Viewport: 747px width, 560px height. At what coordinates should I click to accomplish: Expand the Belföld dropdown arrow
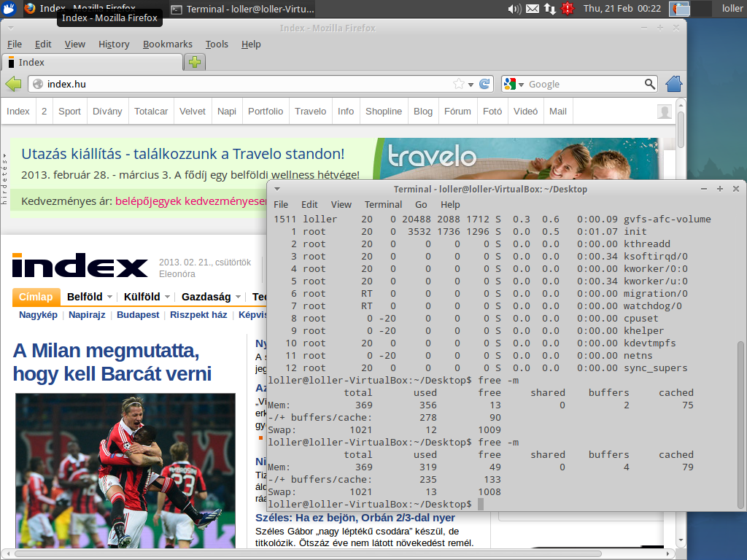[109, 297]
